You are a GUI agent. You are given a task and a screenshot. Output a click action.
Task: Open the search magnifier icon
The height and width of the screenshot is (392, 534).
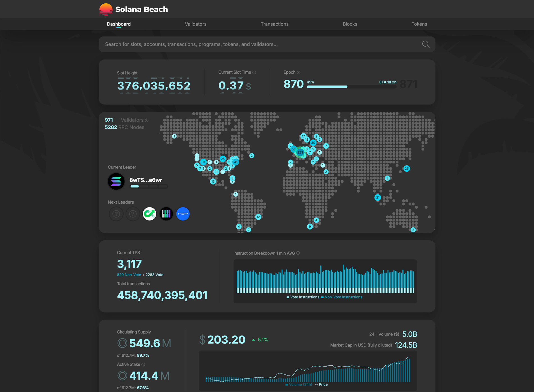[x=425, y=44]
